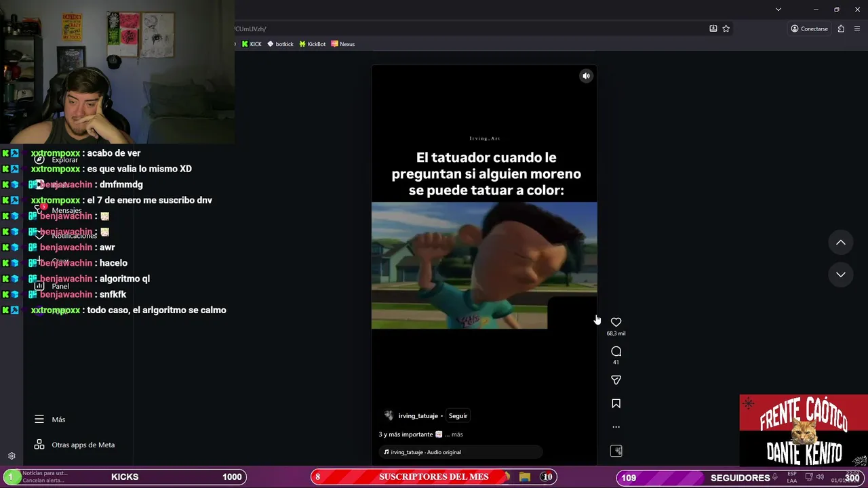Mute the reel with the speaker icon

click(x=586, y=76)
